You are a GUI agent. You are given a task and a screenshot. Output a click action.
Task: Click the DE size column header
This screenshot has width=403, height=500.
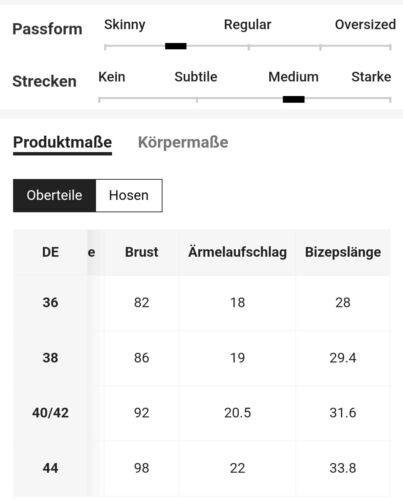50,252
